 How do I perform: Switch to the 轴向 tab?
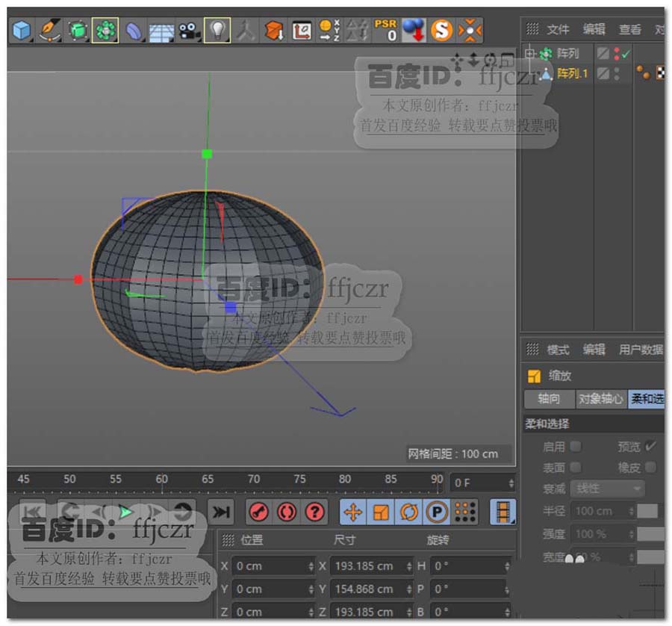coord(549,399)
